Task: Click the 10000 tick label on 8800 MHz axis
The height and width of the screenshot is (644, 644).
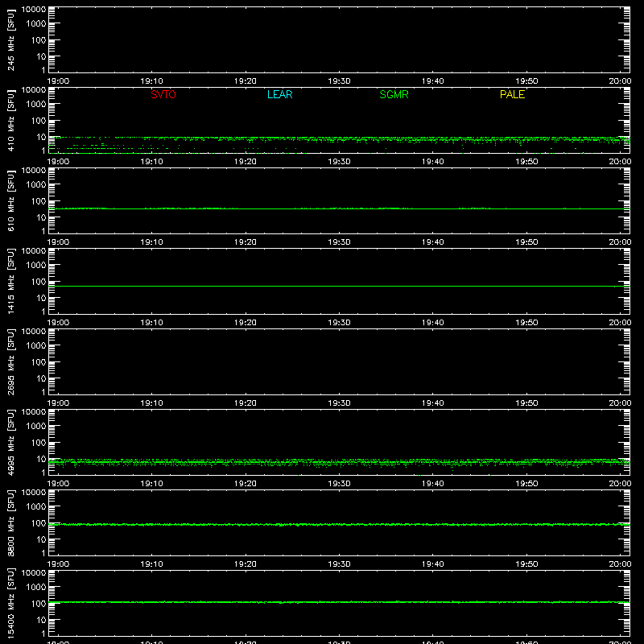Action: click(x=34, y=493)
